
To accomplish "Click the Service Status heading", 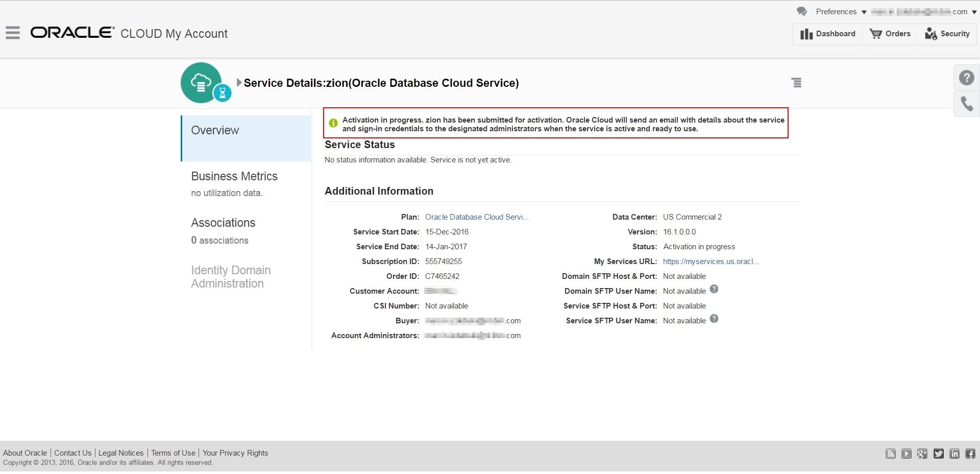I will (x=360, y=145).
